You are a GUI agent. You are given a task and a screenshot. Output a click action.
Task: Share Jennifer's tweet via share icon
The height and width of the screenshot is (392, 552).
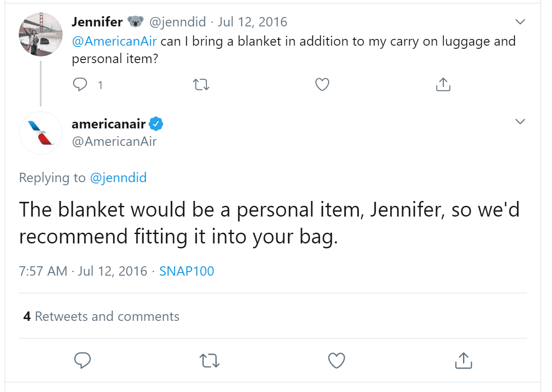point(443,84)
